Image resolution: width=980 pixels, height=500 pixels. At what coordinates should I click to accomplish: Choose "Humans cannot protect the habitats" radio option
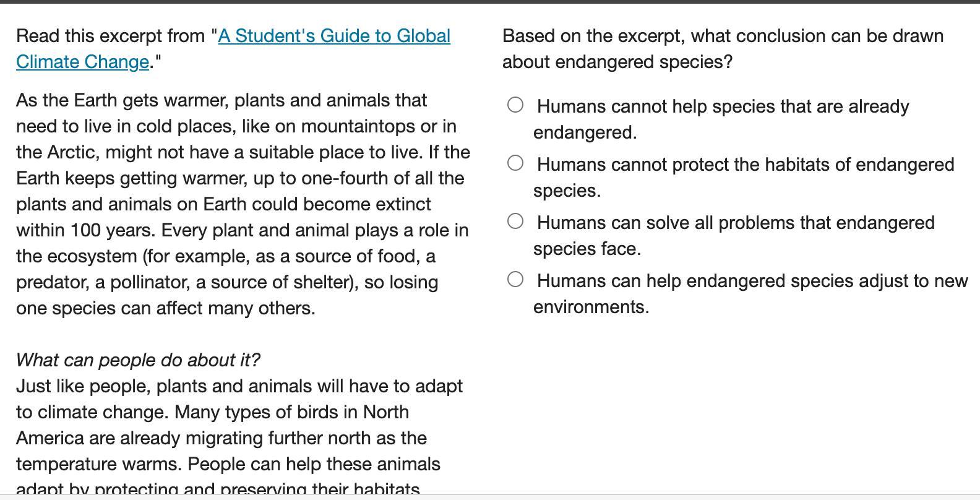coord(515,163)
